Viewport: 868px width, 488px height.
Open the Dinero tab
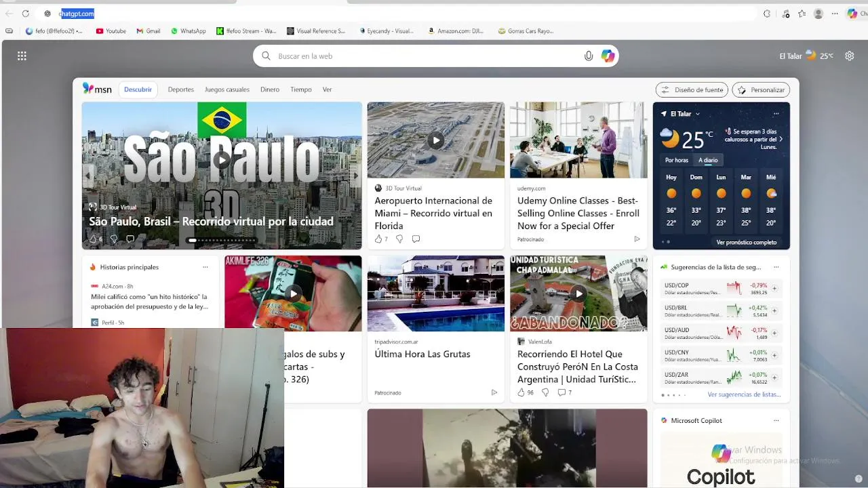[x=270, y=89]
